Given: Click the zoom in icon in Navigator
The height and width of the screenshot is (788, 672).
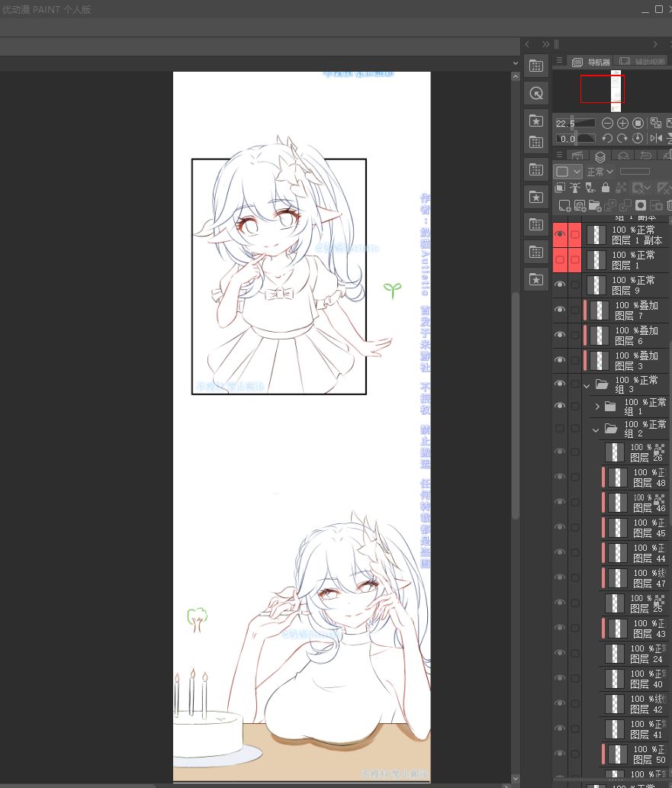Looking at the screenshot, I should tap(622, 123).
